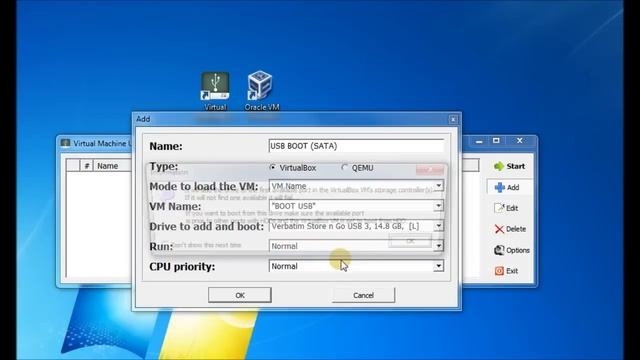Open the Mode to load the VM dropdown
The width and height of the screenshot is (640, 360).
(x=438, y=186)
